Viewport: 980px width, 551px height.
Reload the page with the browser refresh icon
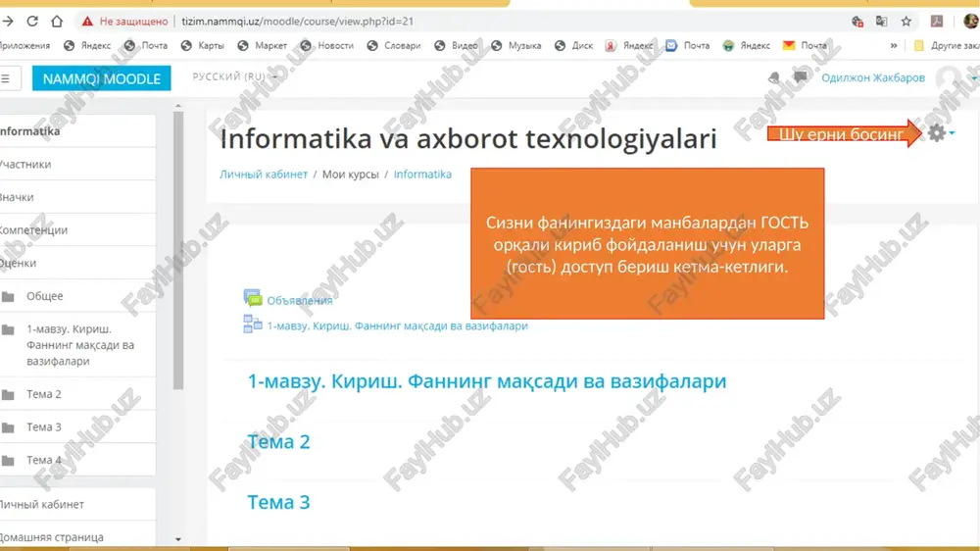32,22
